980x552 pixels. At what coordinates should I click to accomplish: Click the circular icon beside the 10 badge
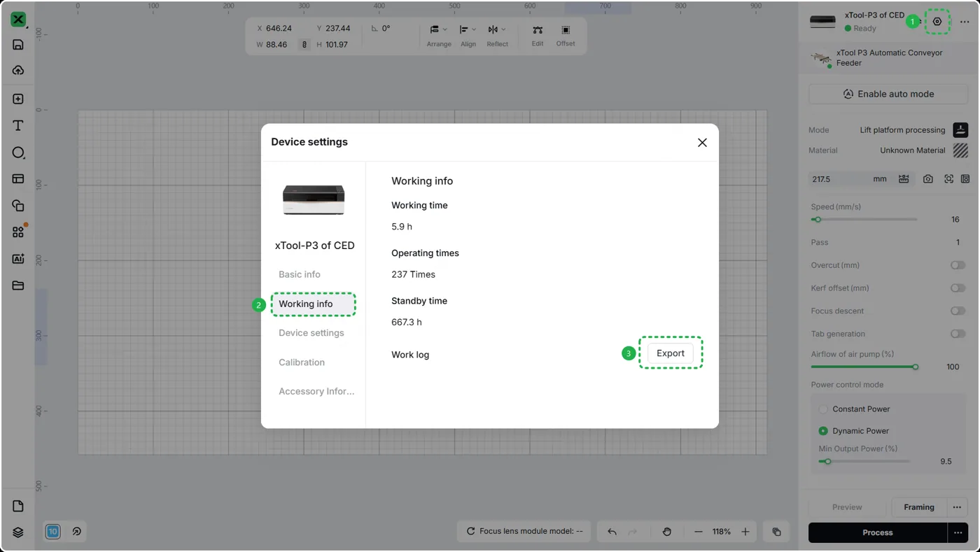click(x=77, y=532)
